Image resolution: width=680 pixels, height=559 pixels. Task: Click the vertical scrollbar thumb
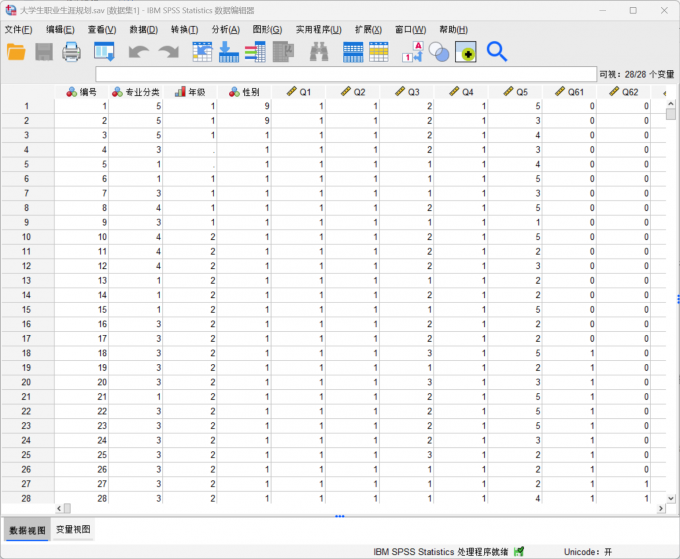coord(670,114)
